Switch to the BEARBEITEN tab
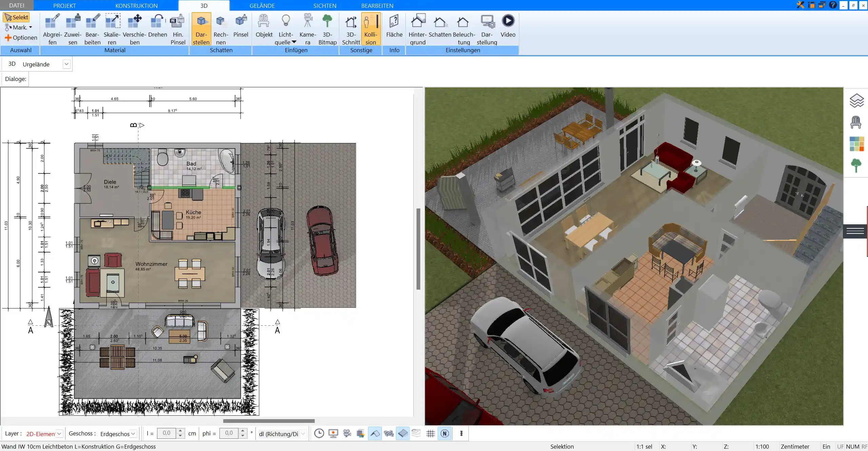The width and height of the screenshot is (868, 451). tap(377, 5)
